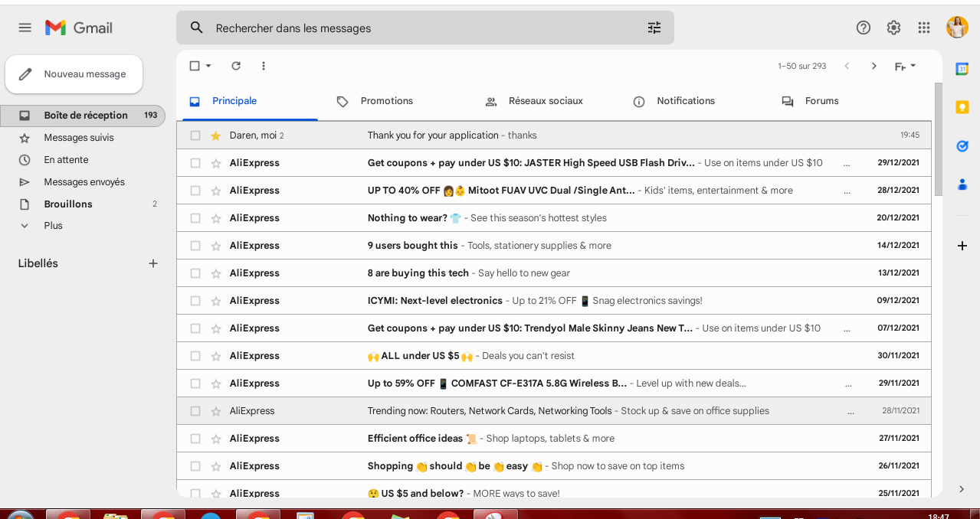Open 'Thank you for your application' email
Image resolution: width=980 pixels, height=519 pixels.
pyautogui.click(x=554, y=135)
